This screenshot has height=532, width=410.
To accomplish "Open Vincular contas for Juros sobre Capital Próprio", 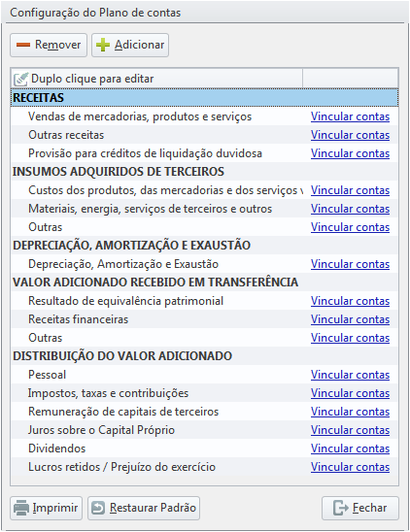I will click(x=350, y=430).
